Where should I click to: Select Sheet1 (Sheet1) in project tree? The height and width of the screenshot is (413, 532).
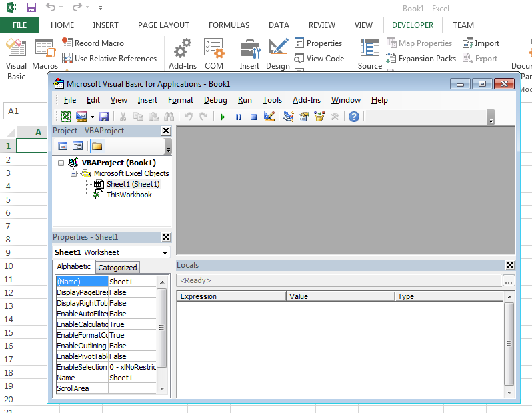click(x=133, y=184)
